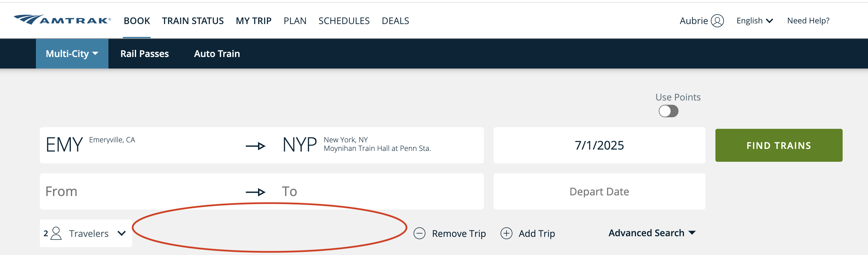This screenshot has width=868, height=255.
Task: Select the Rail Passes option
Action: coord(145,53)
